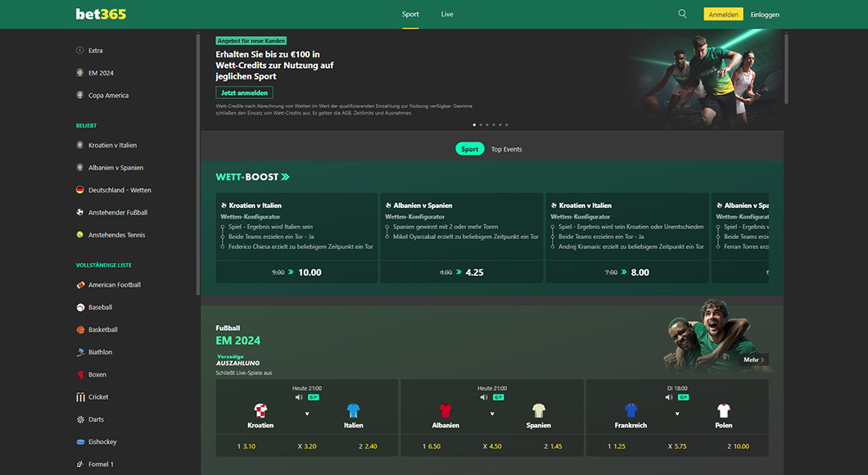
Task: Click the sound icon for Frankreich v Polen
Action: pos(669,397)
